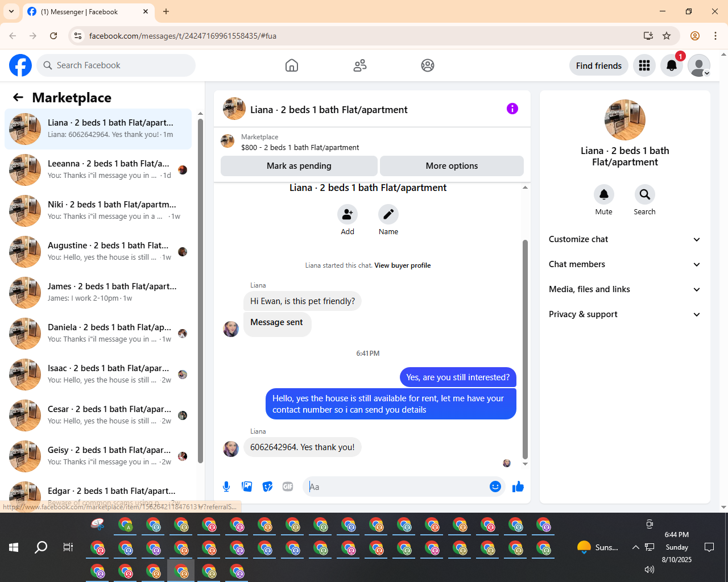
Task: Focus the Search Facebook field
Action: tap(116, 65)
